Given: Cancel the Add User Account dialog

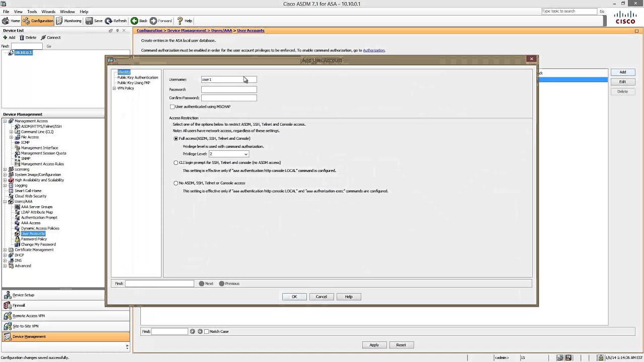Looking at the screenshot, I should tap(321, 297).
